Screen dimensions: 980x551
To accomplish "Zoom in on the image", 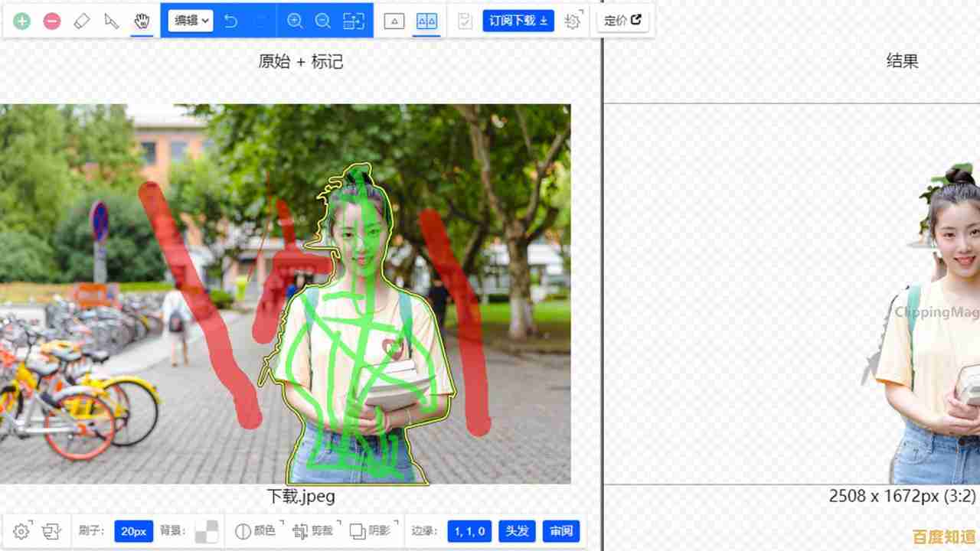I will click(x=295, y=21).
